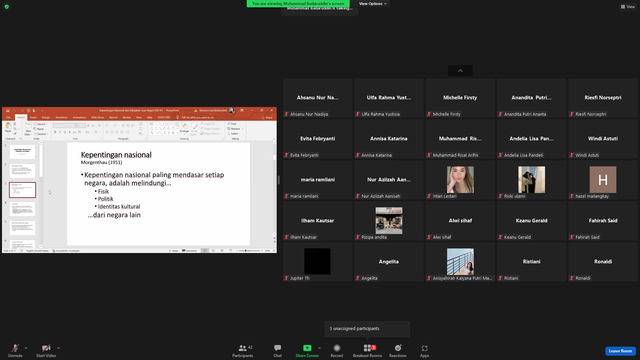Open the View Options dropdown
The width and height of the screenshot is (640, 360).
pos(372,4)
